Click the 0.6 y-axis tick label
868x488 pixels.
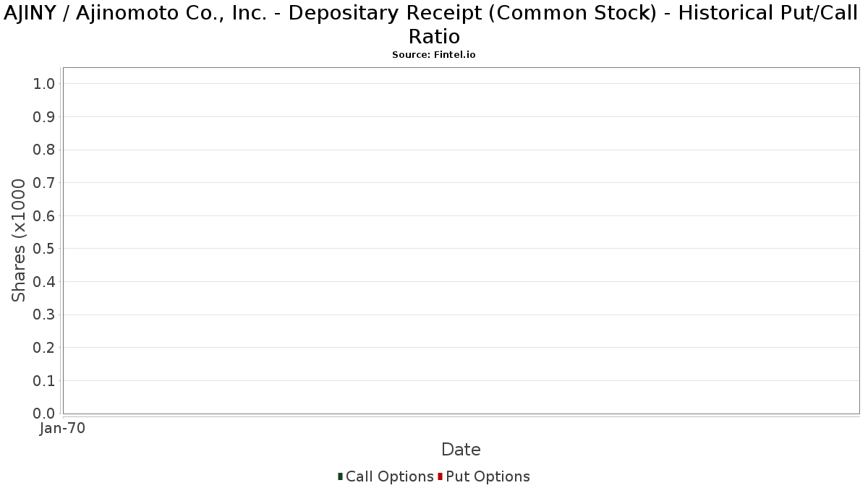pos(44,216)
